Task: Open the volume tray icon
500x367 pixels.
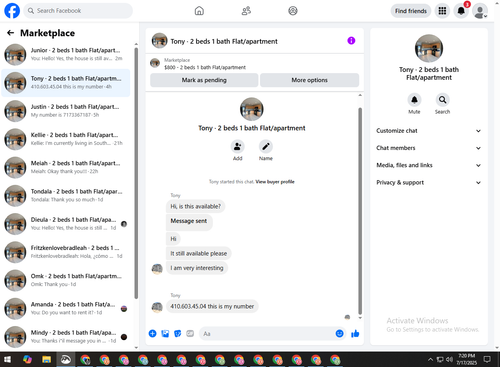Action: pos(450,359)
